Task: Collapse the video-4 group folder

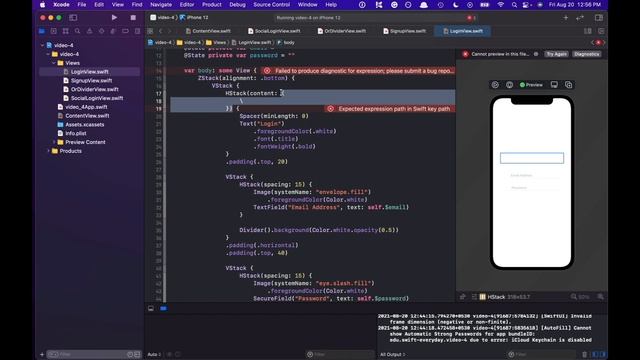Action: (x=48, y=54)
